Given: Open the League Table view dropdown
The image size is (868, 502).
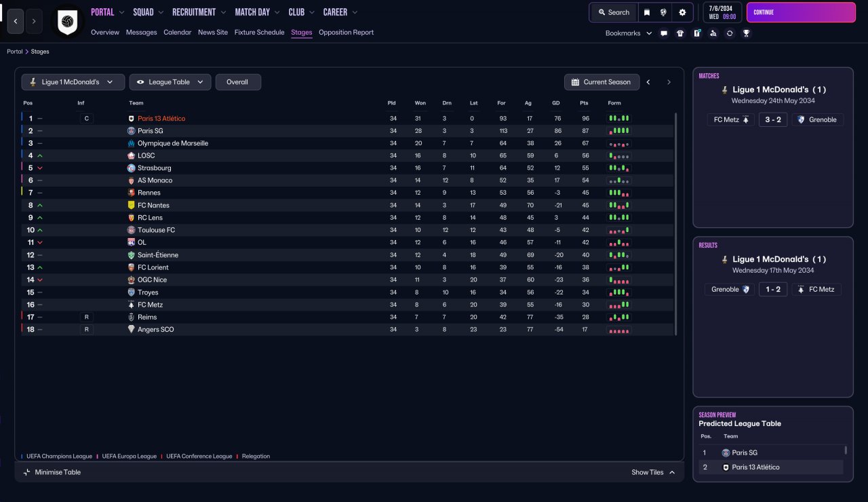Looking at the screenshot, I should click(170, 82).
